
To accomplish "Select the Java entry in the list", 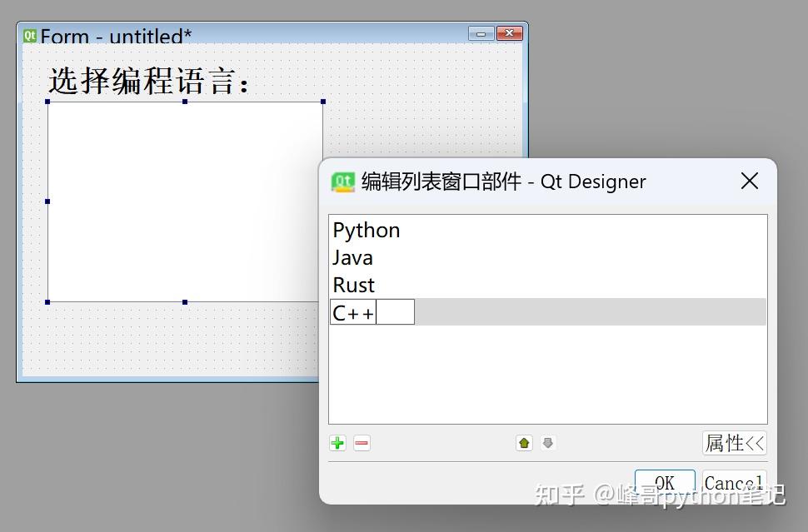I will [x=352, y=257].
